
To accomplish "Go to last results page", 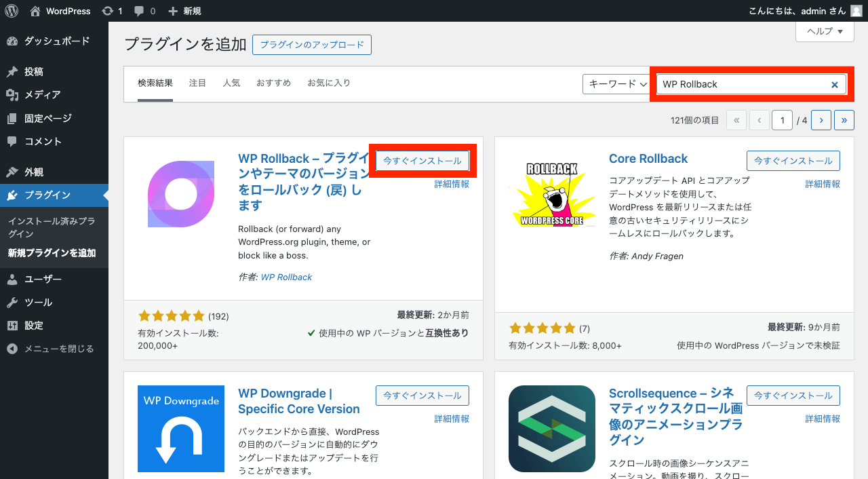I will 844,120.
